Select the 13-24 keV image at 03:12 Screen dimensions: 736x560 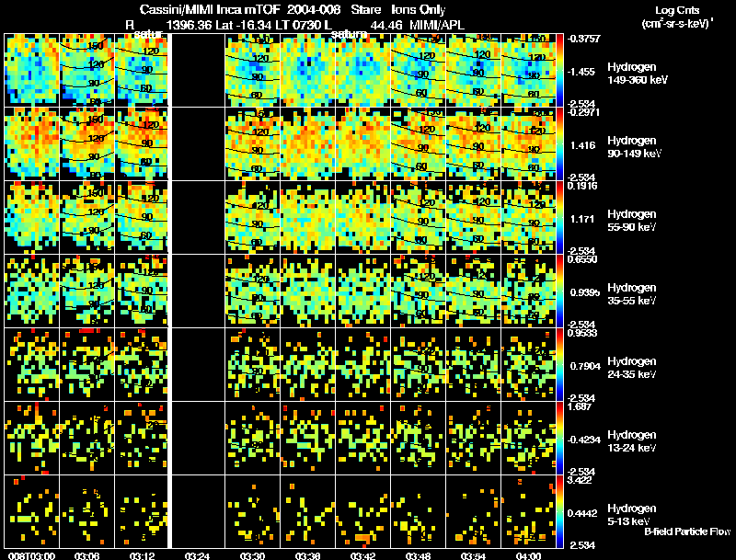point(142,438)
